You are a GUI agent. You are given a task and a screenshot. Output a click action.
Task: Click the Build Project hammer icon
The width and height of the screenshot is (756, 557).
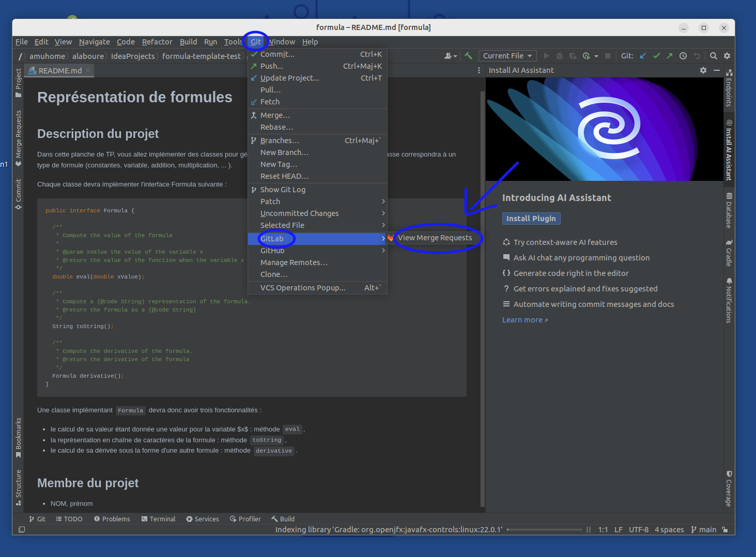(468, 56)
